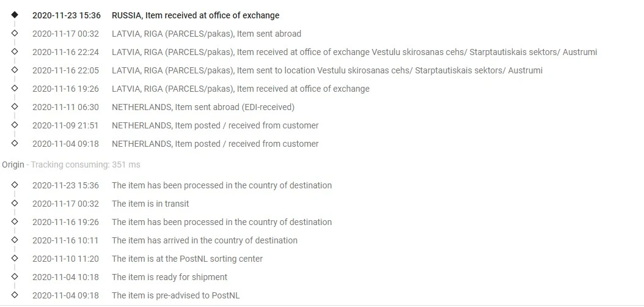The height and width of the screenshot is (307, 644).
Task: Select 'Item sent to location Vestulu skirosanas cehs' text
Action: (324, 70)
